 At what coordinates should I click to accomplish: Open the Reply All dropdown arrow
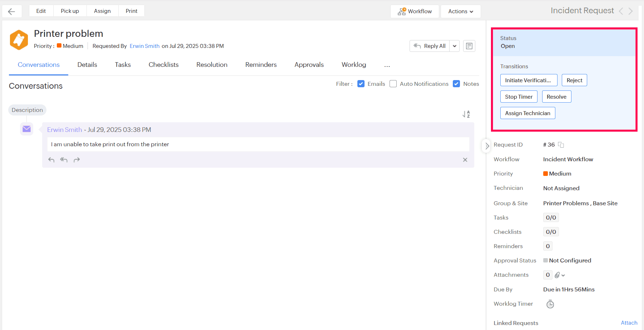click(x=454, y=46)
